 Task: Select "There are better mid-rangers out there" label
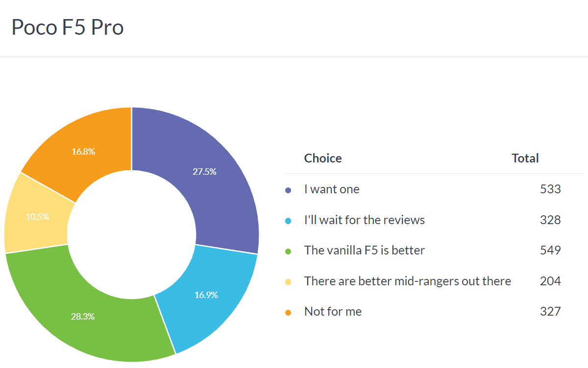[x=407, y=281]
